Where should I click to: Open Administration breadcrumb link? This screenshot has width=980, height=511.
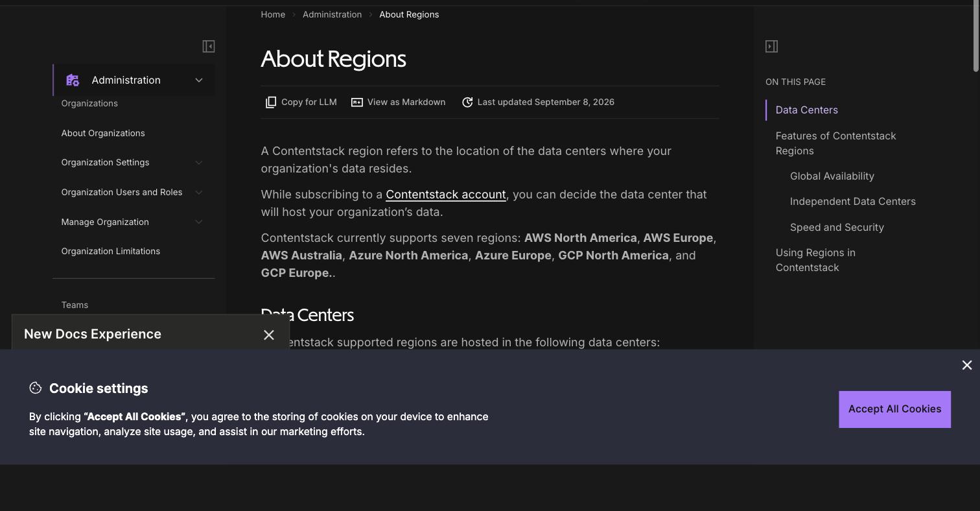pyautogui.click(x=332, y=14)
